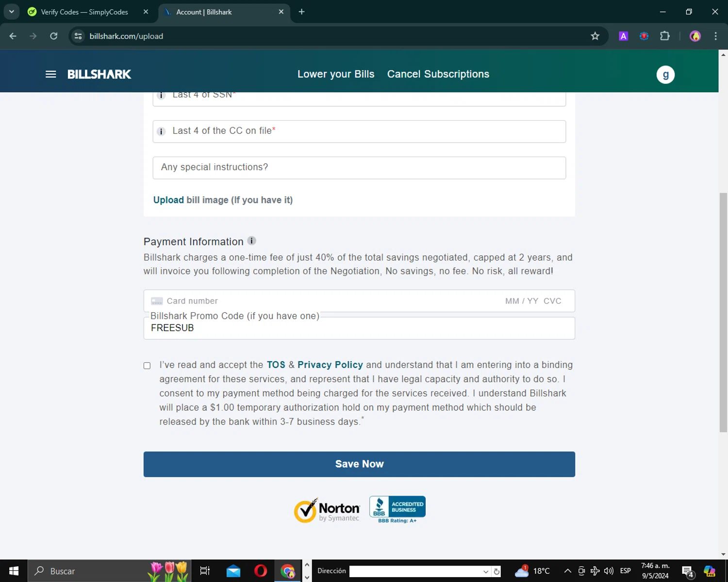This screenshot has height=582, width=728.
Task: Click the taskbar clock showing 7:46 a. m.
Action: tap(655, 571)
